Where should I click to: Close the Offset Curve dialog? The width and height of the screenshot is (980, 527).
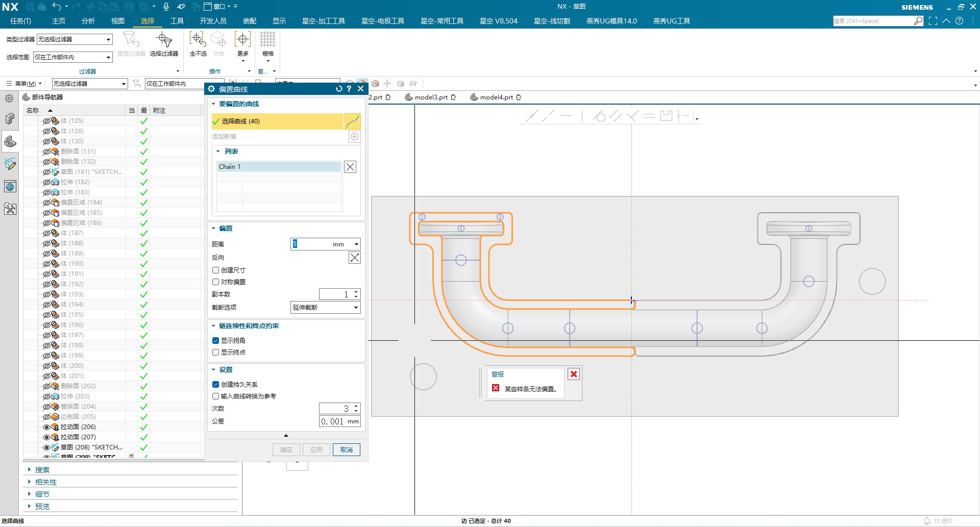coord(360,89)
